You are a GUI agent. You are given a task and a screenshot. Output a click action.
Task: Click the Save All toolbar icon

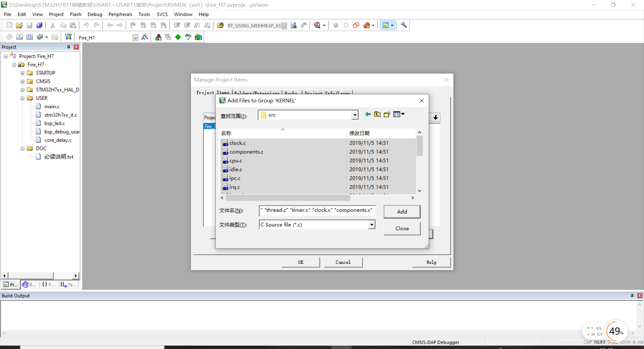pos(40,25)
